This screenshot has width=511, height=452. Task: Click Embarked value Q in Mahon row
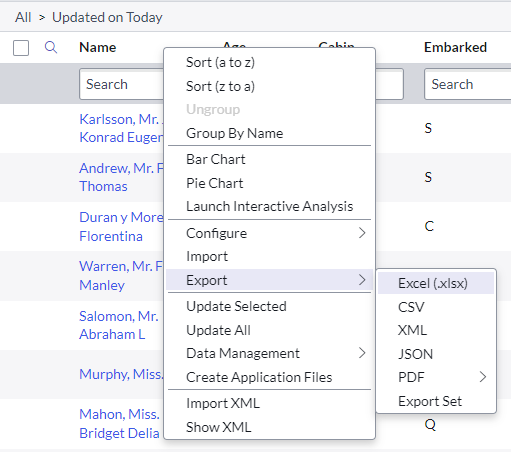click(x=430, y=425)
